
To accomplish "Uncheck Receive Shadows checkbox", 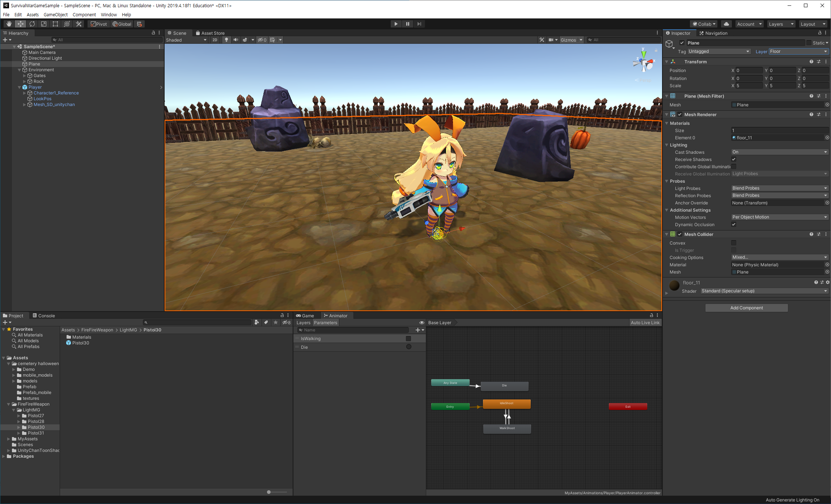I will (x=734, y=159).
